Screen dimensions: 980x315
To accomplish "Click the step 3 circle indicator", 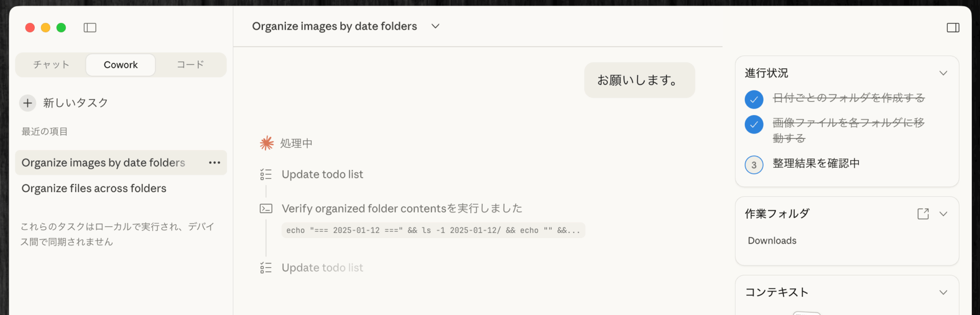I will 754,165.
